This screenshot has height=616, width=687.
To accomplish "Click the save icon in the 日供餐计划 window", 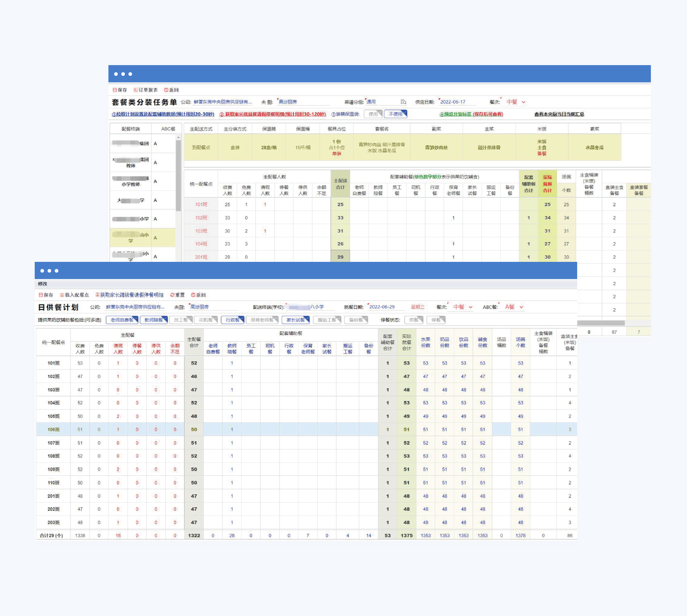I will pos(41,295).
